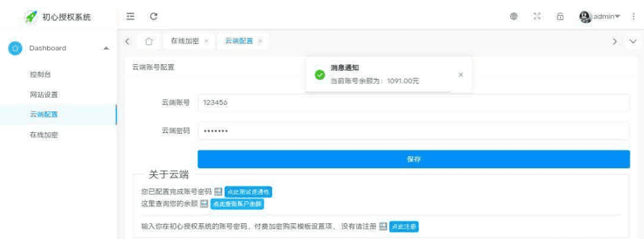Click the icon beside 您已配置完成账号密码
Image resolution: width=644 pixels, height=239 pixels.
[218, 192]
